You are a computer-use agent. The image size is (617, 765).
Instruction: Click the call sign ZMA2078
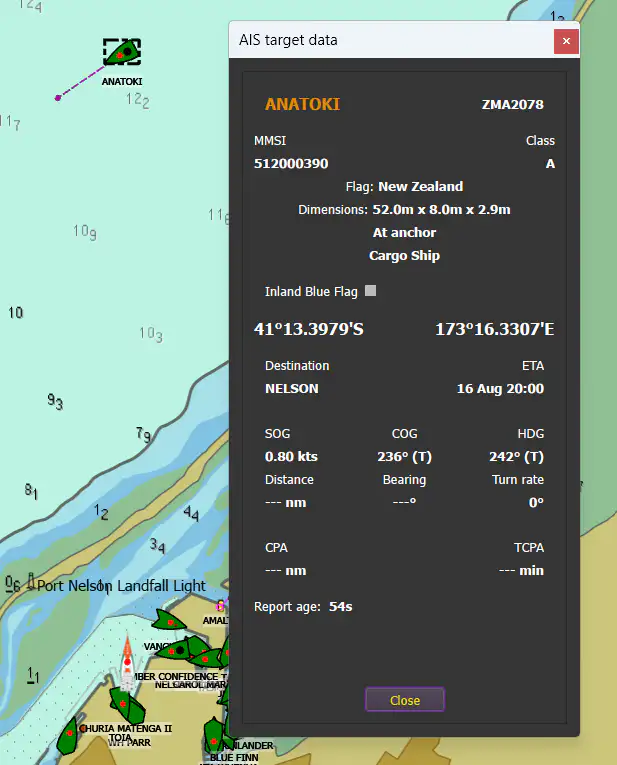pos(512,104)
